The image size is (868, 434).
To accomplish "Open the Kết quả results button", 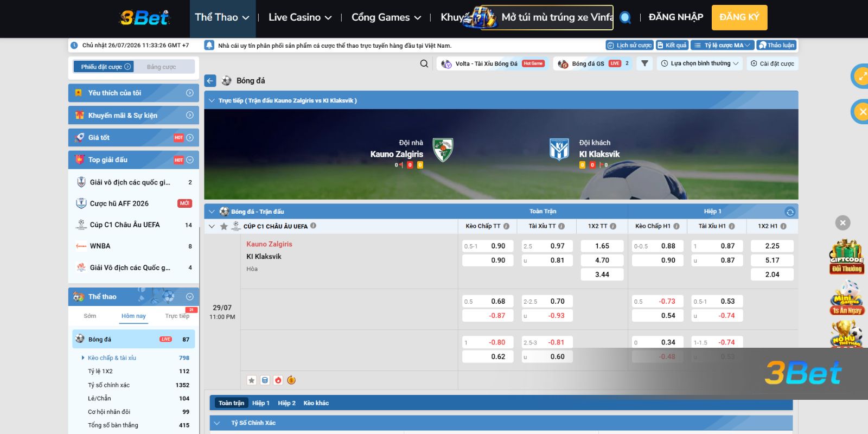I will 672,46.
